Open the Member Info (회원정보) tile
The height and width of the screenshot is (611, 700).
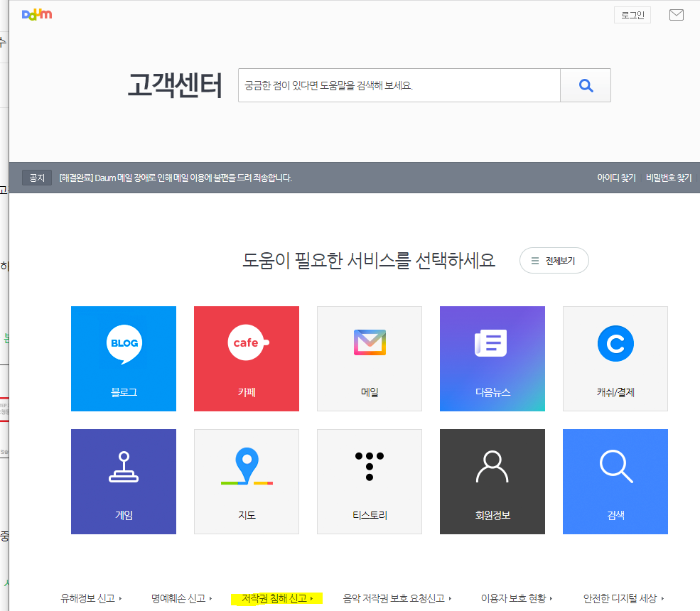tap(492, 482)
